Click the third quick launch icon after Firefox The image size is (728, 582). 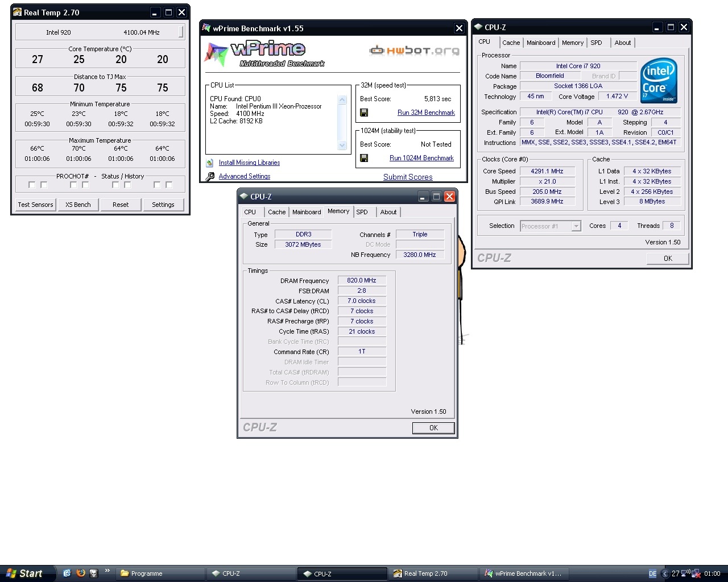94,573
